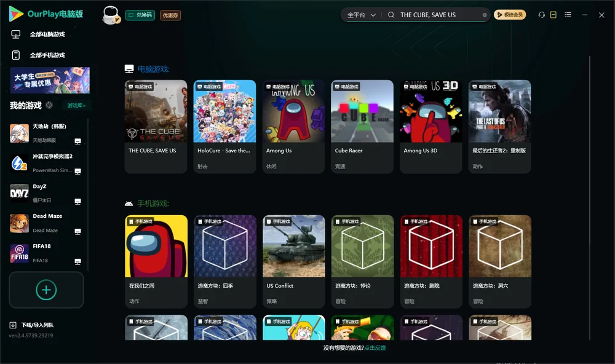Click the 点击反馈 feedback link

tap(375, 348)
